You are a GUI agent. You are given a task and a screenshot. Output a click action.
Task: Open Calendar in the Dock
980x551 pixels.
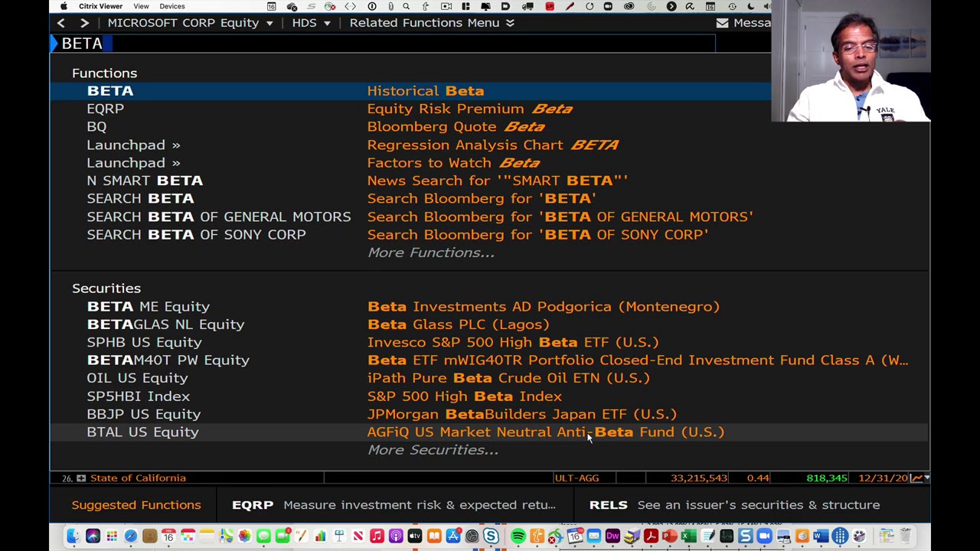tap(168, 536)
